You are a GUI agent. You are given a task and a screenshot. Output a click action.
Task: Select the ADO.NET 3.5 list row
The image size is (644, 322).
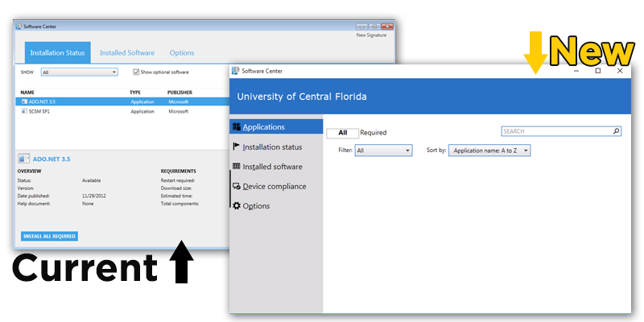(122, 101)
